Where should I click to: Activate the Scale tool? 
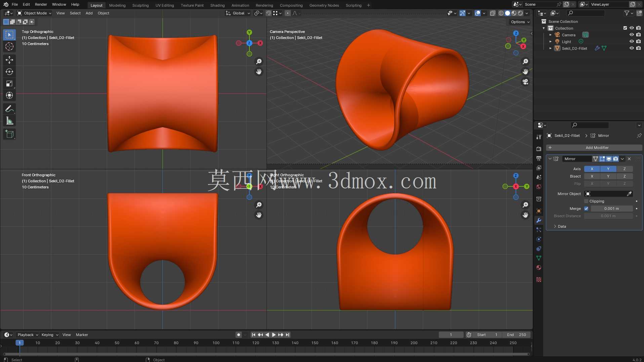(9, 83)
